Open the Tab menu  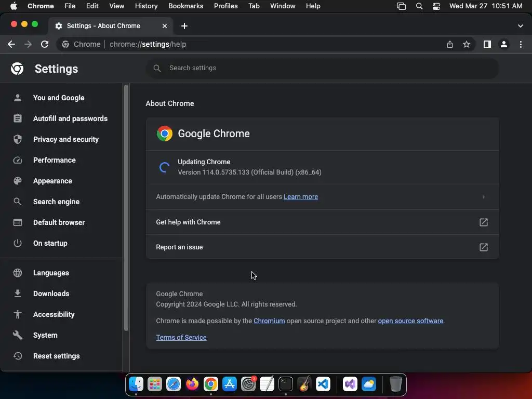[x=254, y=6]
